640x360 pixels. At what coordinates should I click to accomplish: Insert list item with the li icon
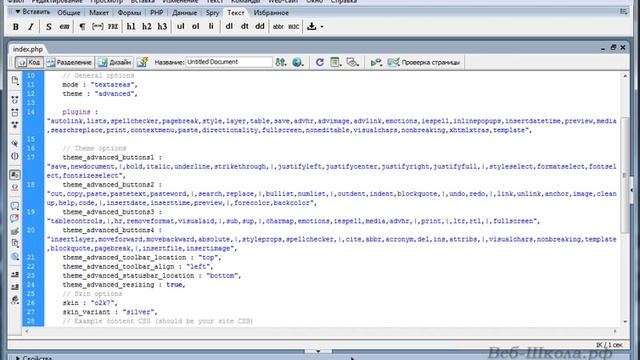pyautogui.click(x=211, y=27)
